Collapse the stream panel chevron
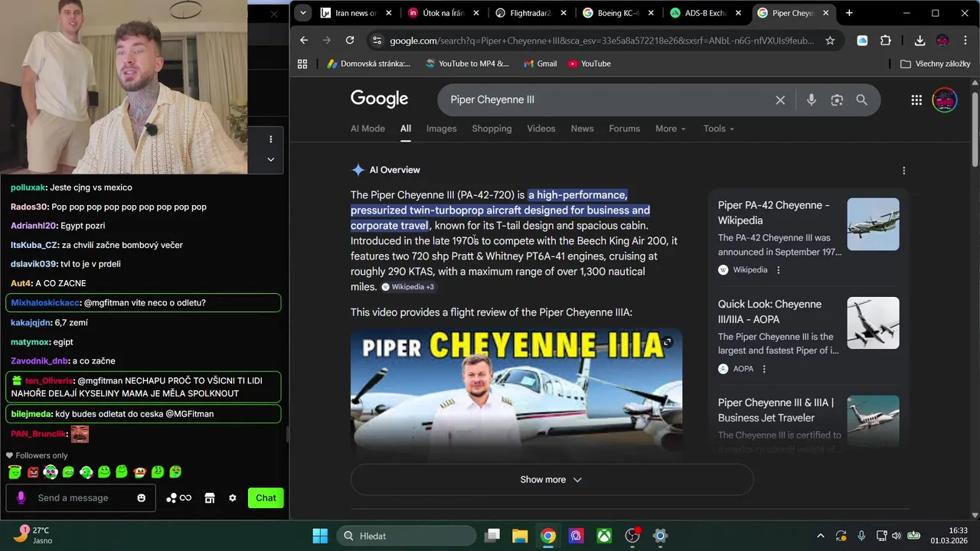The width and height of the screenshot is (980, 551). pyautogui.click(x=270, y=159)
